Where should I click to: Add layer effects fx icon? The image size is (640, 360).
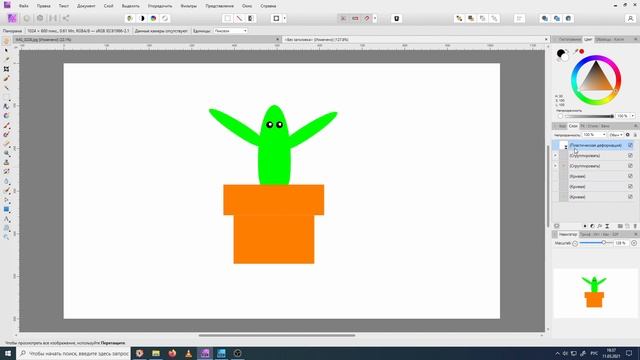point(600,226)
